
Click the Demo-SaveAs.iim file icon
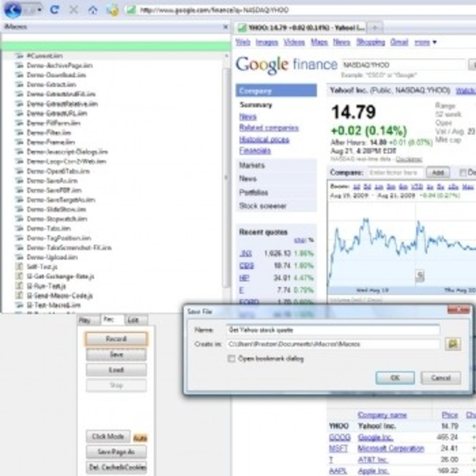[x=19, y=181]
